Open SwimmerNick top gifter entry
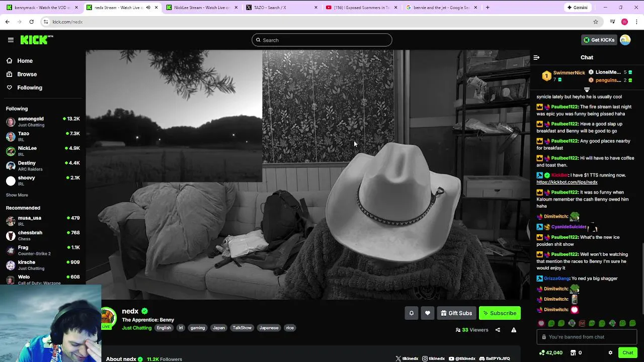The image size is (644, 362). coord(563,76)
